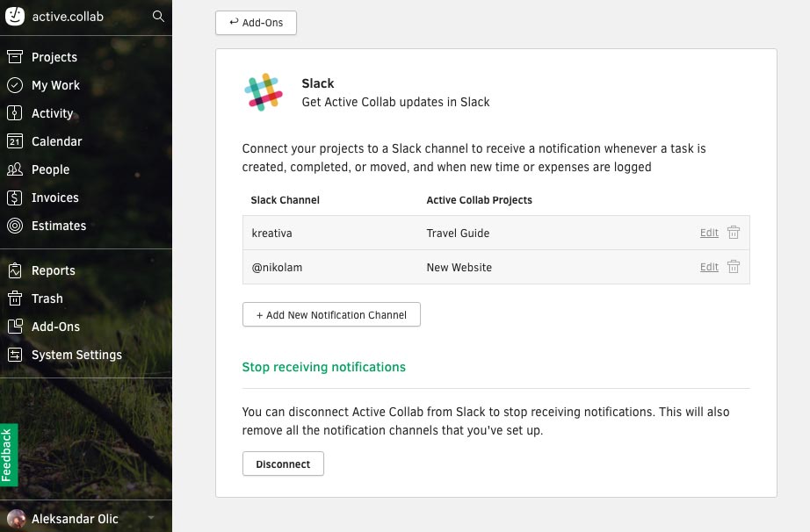Edit the @nikolam channel row
This screenshot has height=532, width=810.
pyautogui.click(x=709, y=267)
